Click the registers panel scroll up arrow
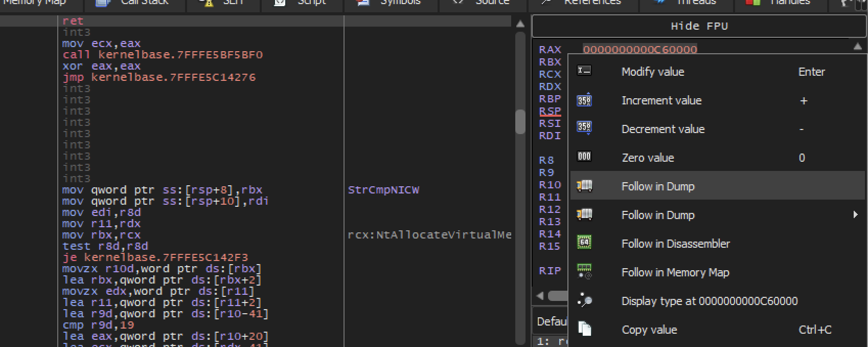The width and height of the screenshot is (868, 347). [x=857, y=47]
